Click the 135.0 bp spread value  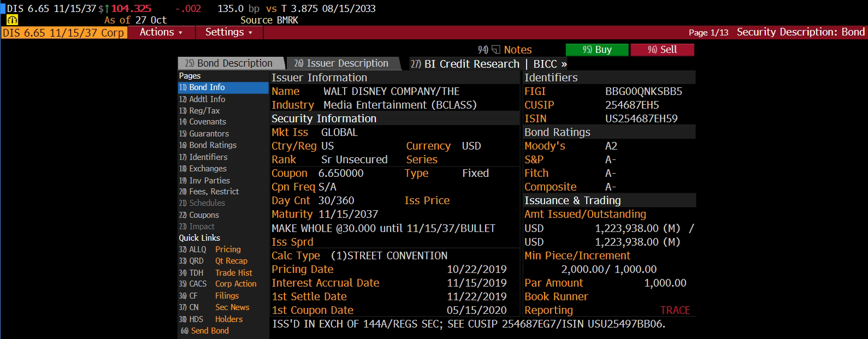(239, 9)
